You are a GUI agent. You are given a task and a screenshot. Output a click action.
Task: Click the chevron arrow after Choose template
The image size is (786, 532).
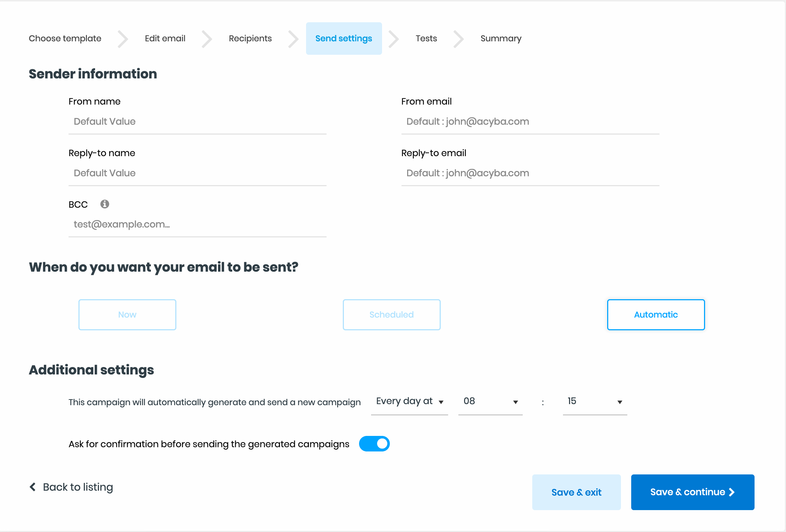click(x=123, y=39)
